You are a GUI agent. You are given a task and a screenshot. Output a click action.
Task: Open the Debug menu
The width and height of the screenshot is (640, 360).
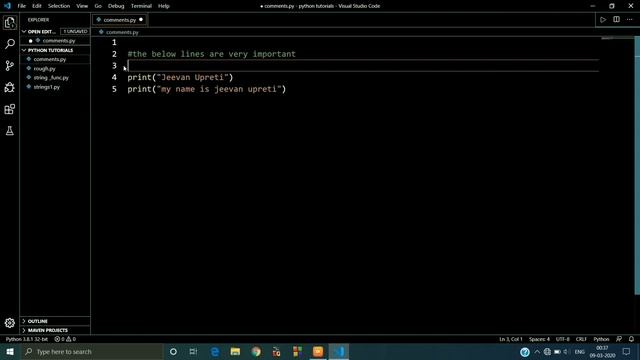coord(116,6)
